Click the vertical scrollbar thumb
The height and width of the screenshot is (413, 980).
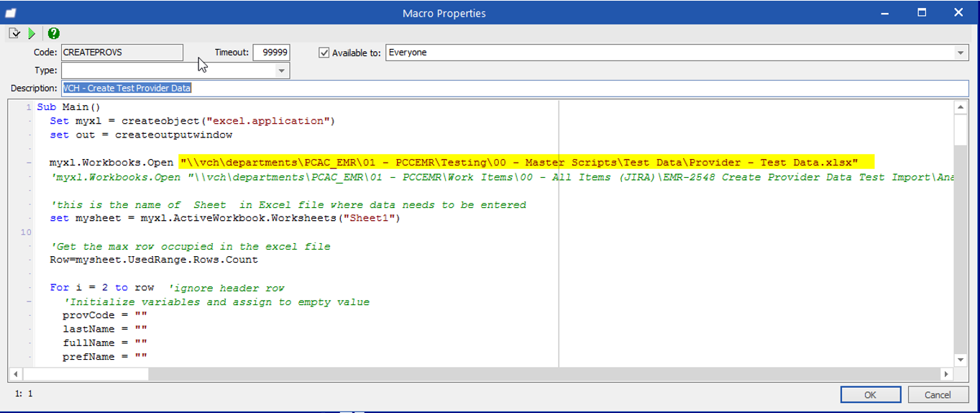(961, 130)
